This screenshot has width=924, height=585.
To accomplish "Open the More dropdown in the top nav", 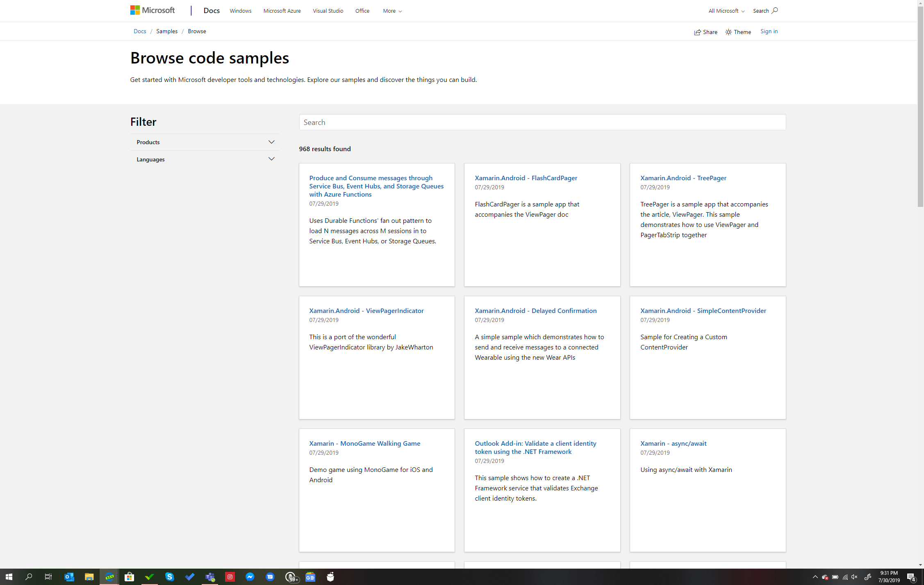I will (x=392, y=11).
